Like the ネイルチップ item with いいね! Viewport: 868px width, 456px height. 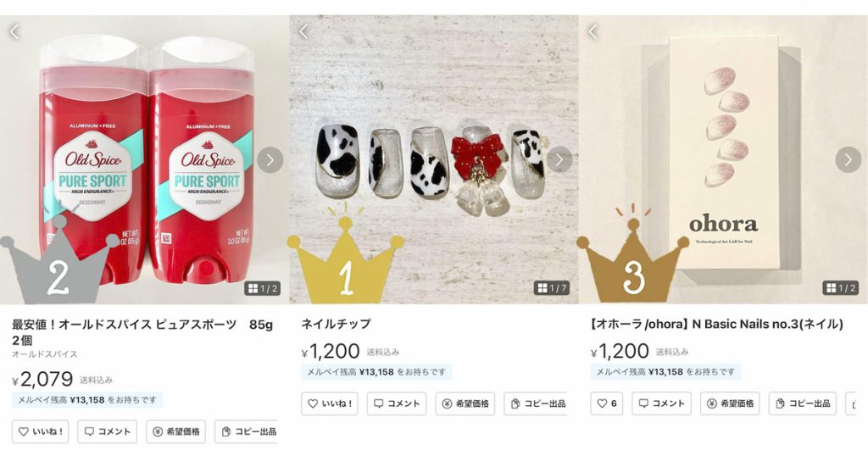tap(330, 404)
